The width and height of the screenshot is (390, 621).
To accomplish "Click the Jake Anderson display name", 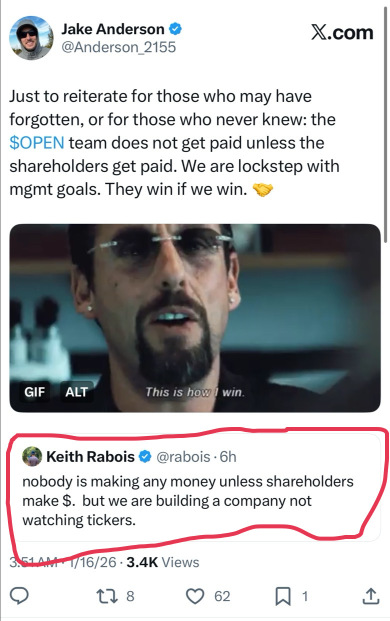I will [x=113, y=29].
